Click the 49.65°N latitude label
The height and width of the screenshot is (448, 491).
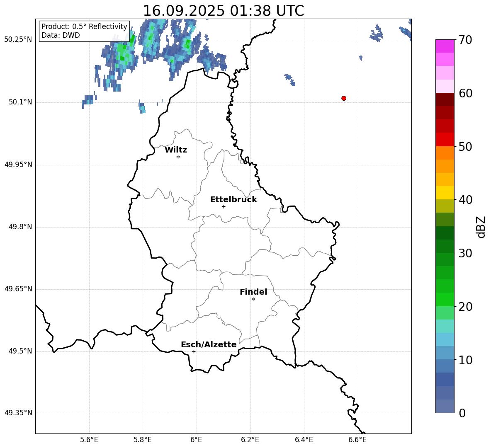(x=18, y=289)
